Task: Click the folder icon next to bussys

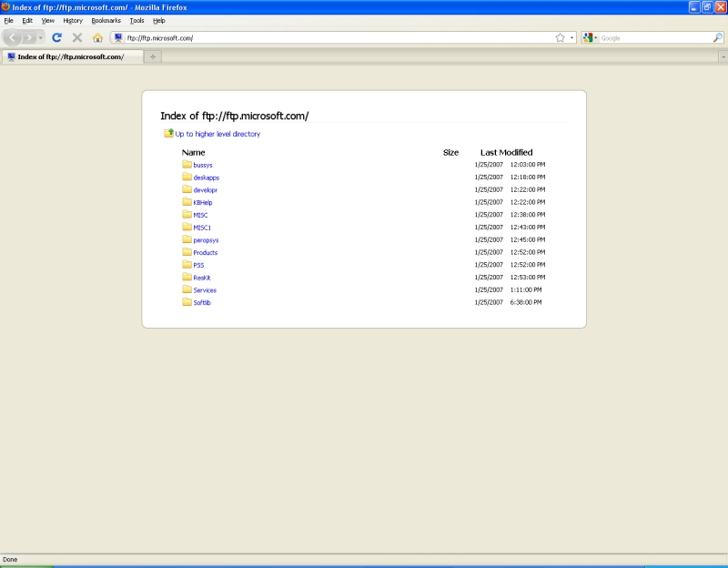Action: point(187,164)
